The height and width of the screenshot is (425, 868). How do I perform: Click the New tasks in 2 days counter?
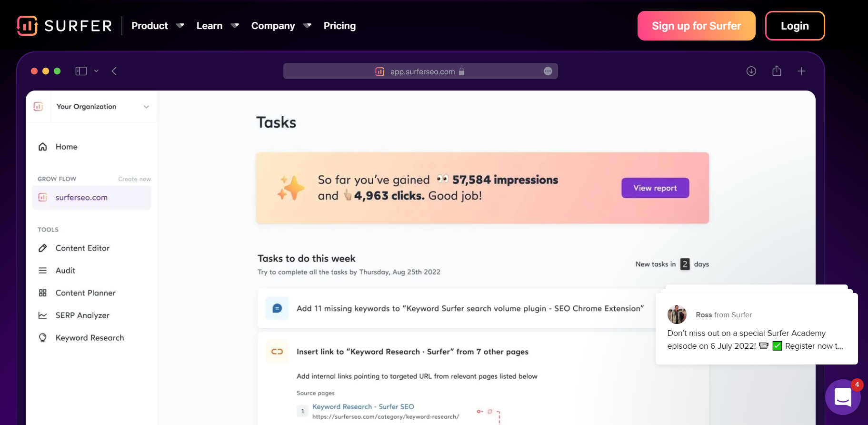(x=672, y=264)
